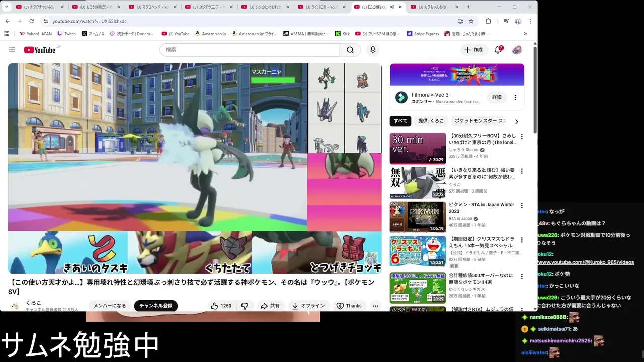Open options for the ピクミン RTA video

coord(522,206)
